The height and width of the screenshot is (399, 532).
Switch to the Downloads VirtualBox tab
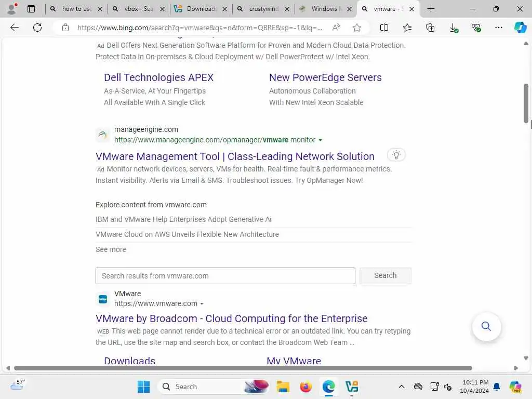[201, 9]
